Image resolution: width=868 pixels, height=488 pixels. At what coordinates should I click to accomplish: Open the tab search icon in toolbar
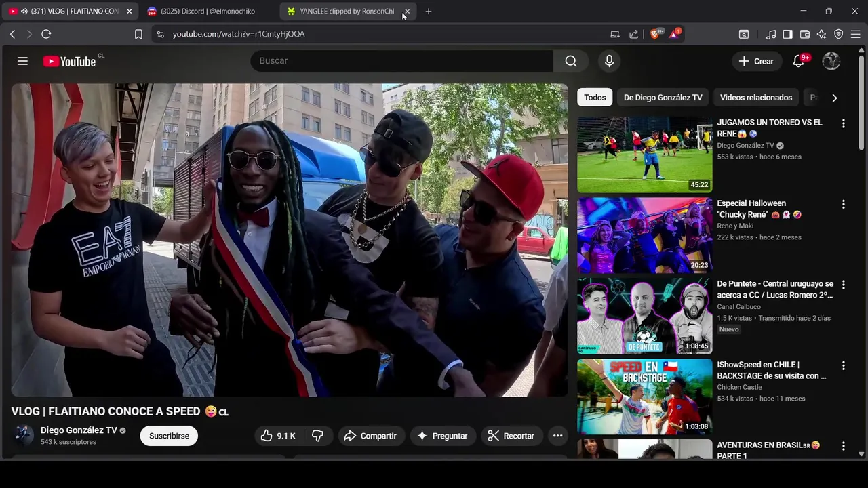click(744, 34)
